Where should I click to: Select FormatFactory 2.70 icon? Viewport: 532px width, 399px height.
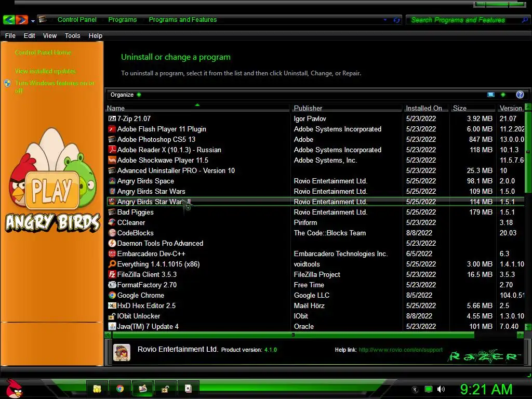pyautogui.click(x=112, y=285)
